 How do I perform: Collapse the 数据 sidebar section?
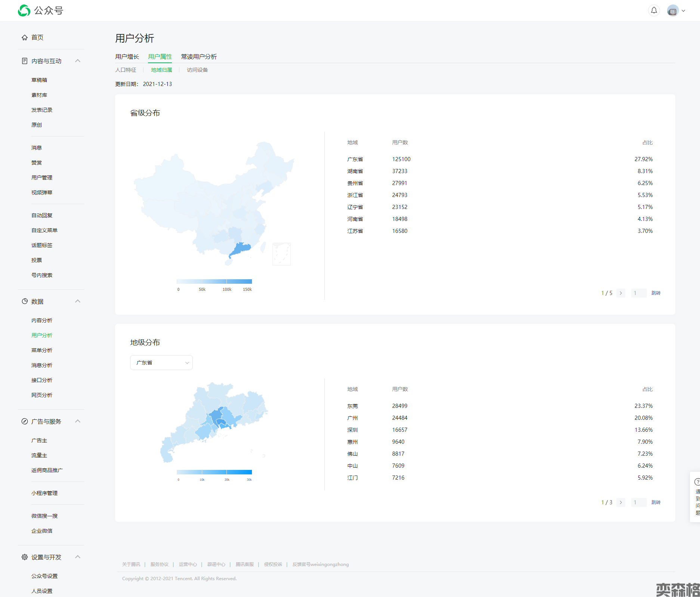[x=78, y=301]
